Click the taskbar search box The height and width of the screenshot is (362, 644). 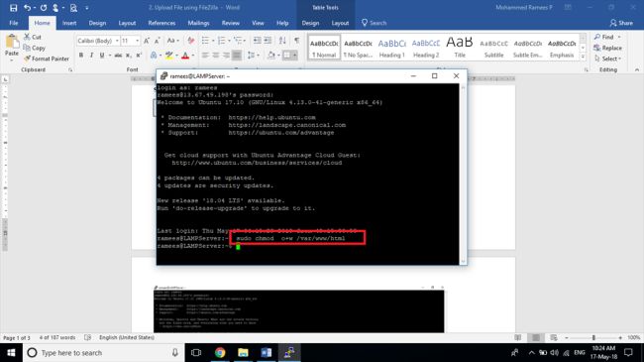point(103,352)
